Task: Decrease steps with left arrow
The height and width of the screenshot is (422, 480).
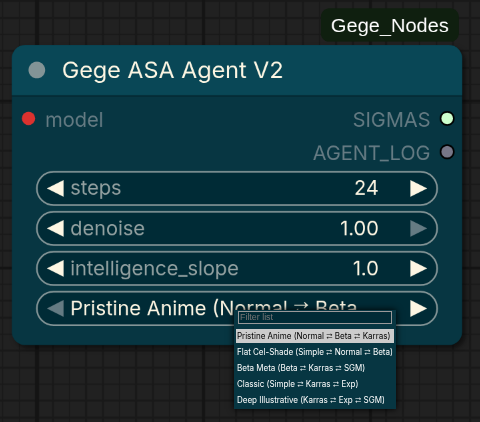Action: click(x=55, y=188)
